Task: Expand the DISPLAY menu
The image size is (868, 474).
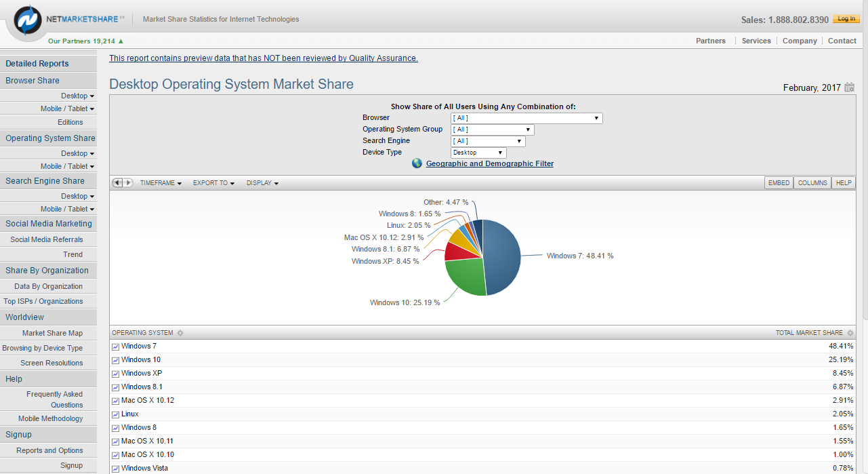Action: tap(262, 183)
